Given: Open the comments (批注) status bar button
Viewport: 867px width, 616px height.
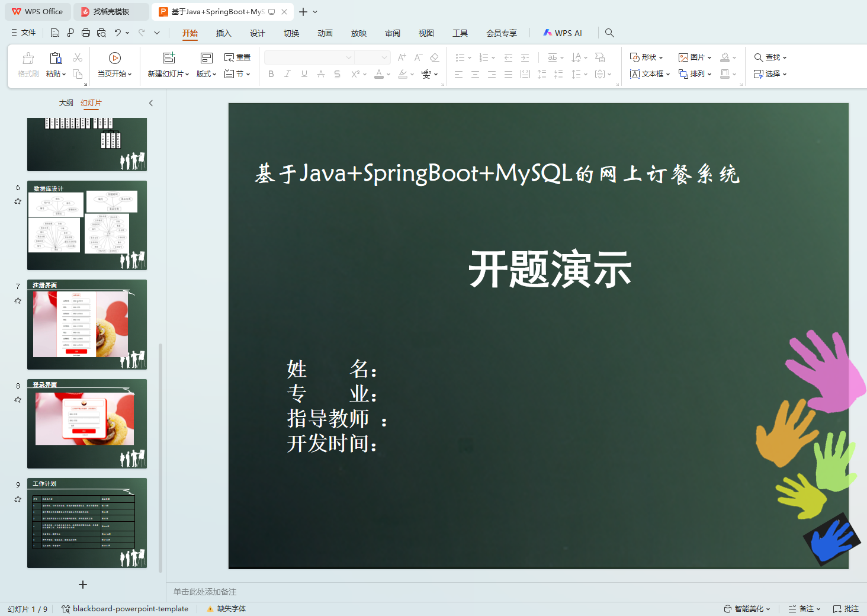Looking at the screenshot, I should click(846, 609).
